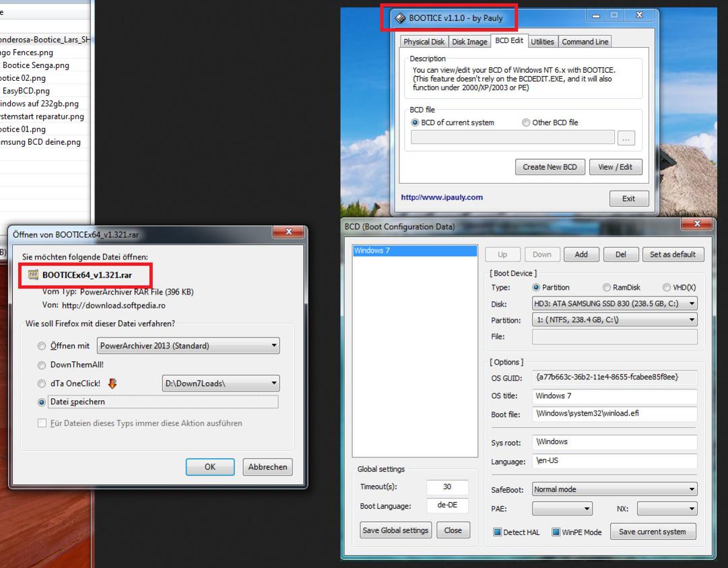
Task: Open the NX dropdown
Action: (x=667, y=509)
